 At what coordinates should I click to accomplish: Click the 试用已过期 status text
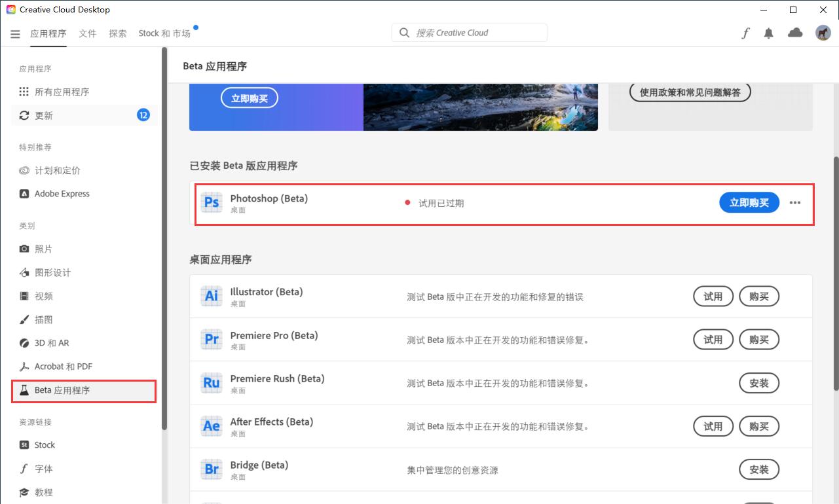(x=441, y=204)
